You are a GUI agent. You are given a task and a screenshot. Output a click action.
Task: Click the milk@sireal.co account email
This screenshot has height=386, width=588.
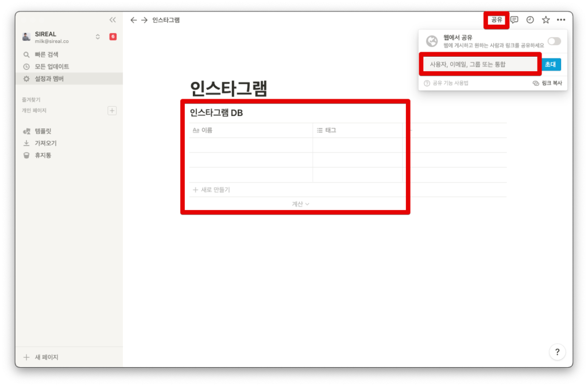pyautogui.click(x=52, y=41)
